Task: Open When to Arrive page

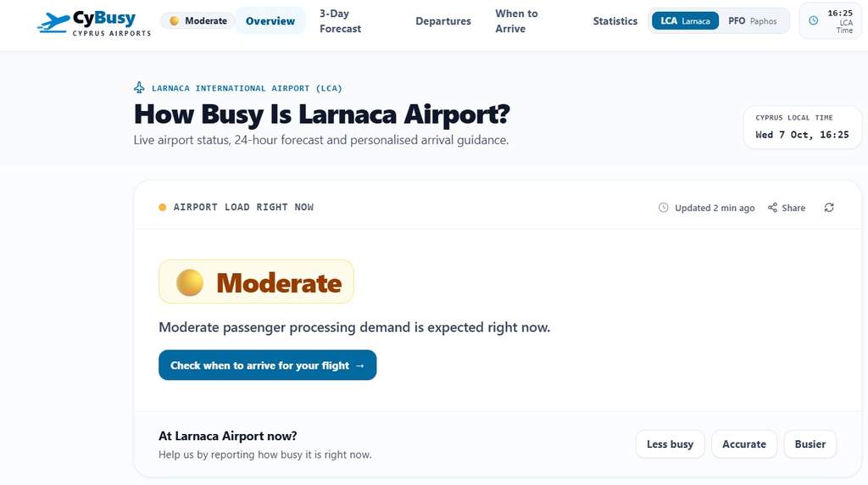Action: (x=516, y=21)
